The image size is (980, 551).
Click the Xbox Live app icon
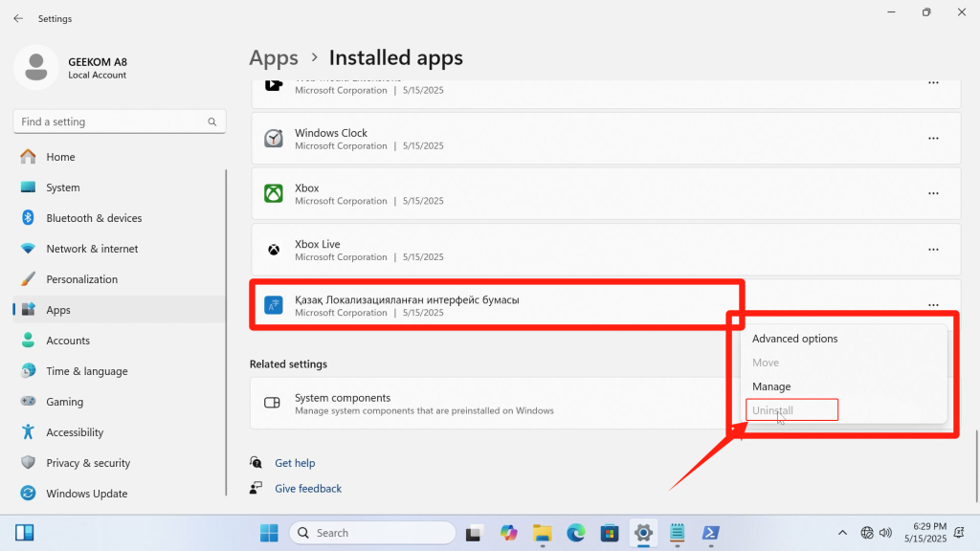tap(273, 250)
